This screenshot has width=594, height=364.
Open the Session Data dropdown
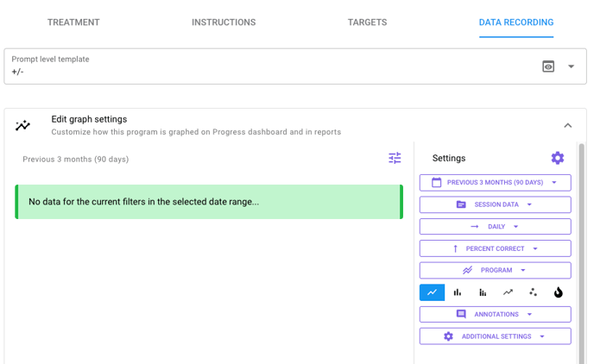495,204
